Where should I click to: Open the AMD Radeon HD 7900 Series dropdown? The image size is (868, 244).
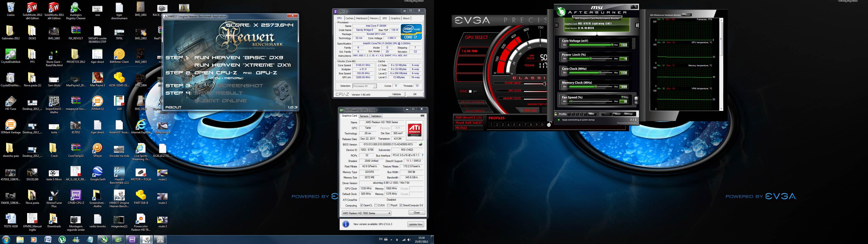pyautogui.click(x=366, y=213)
